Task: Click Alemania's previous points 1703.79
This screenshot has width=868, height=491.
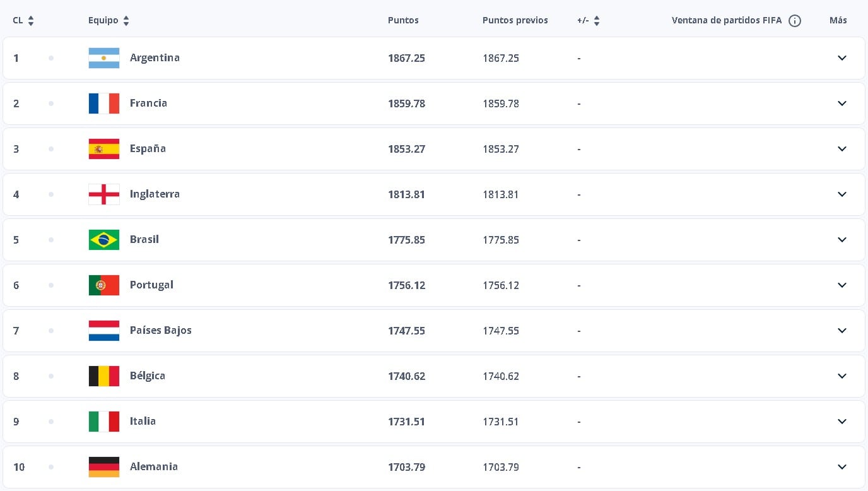Action: pos(501,467)
